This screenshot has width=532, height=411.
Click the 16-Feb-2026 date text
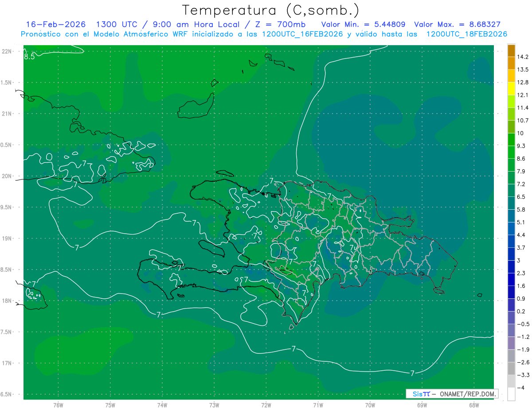(x=56, y=24)
